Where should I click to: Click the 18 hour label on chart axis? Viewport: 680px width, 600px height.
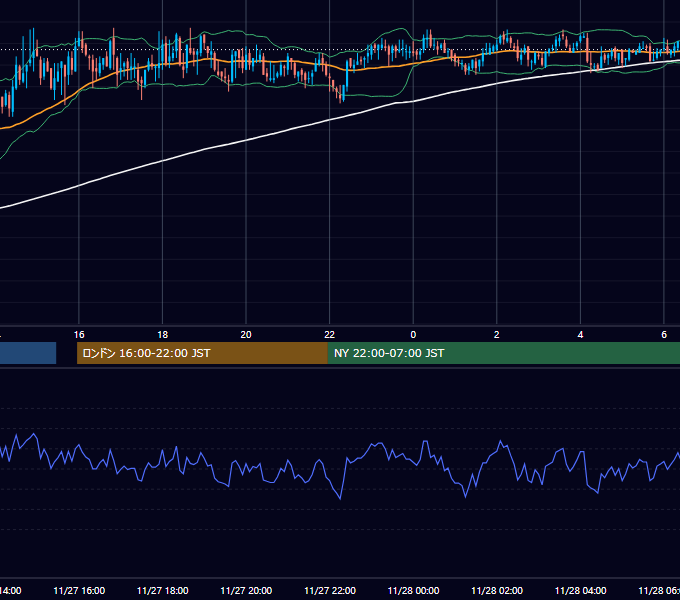[x=163, y=335]
